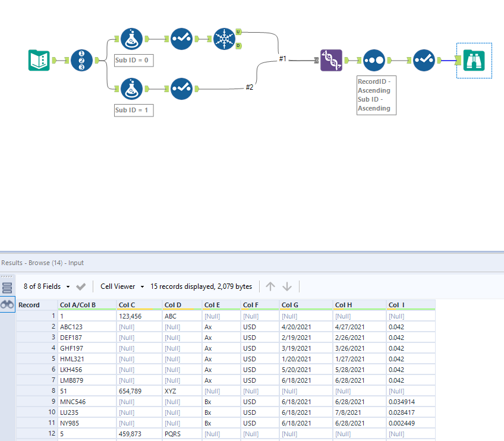
Task: Click the Col C column header
Action: tap(139, 305)
